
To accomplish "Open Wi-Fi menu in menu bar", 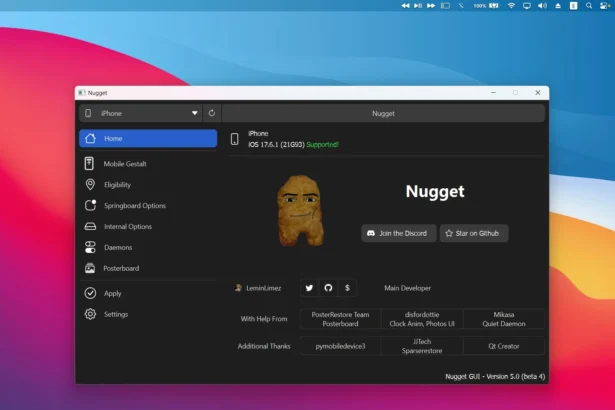I will (x=511, y=5).
